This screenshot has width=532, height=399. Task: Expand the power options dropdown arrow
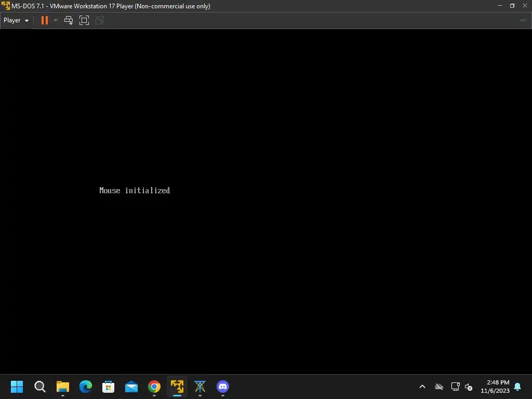(x=56, y=20)
